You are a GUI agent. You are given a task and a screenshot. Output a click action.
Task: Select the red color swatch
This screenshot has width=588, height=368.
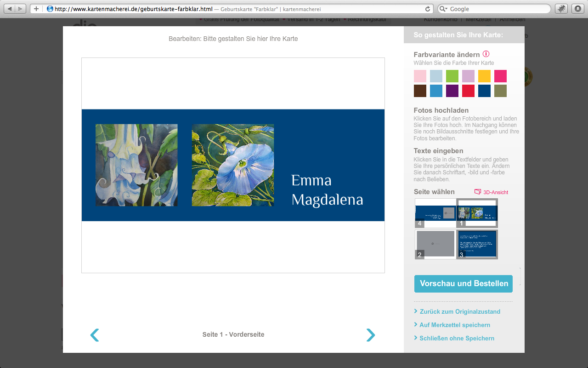(x=468, y=91)
